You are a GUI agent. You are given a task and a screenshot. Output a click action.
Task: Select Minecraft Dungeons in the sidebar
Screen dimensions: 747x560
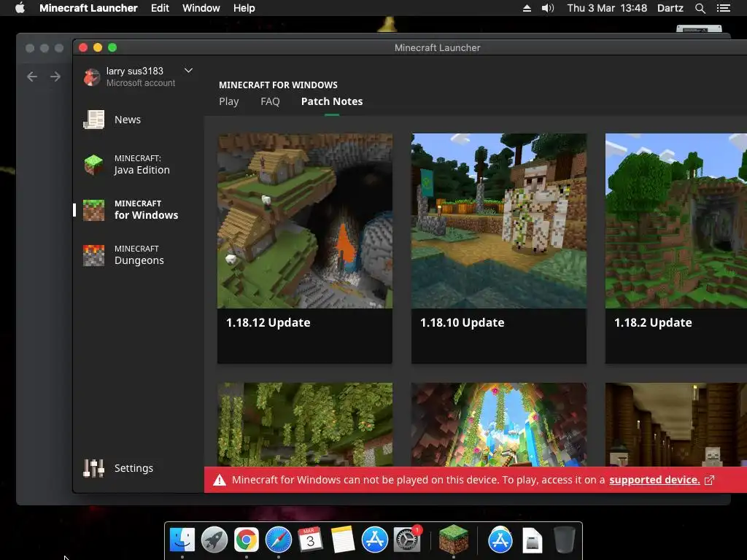point(139,255)
